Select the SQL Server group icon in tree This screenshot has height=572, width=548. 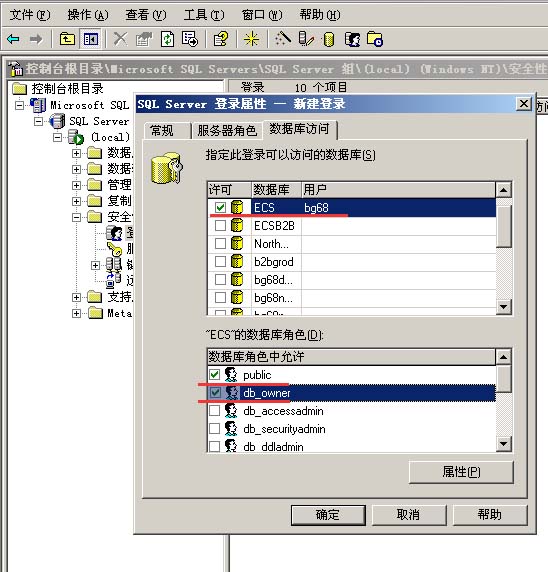(57, 121)
